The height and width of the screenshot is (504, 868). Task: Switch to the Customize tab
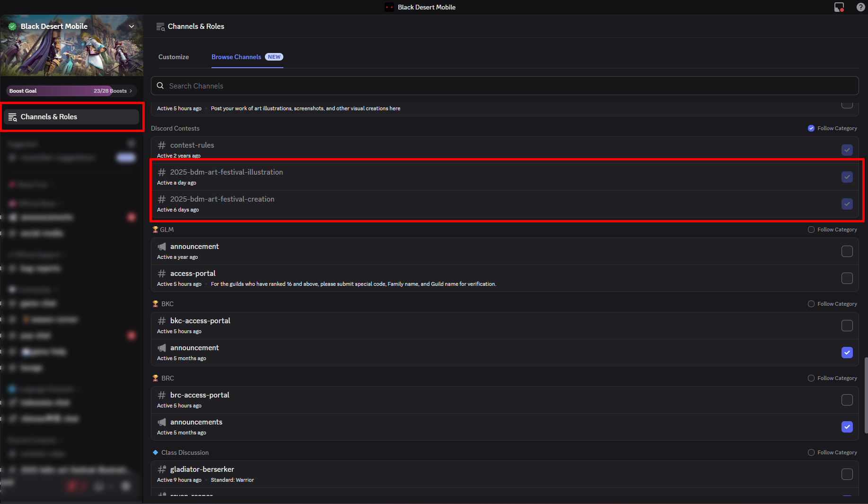pyautogui.click(x=174, y=57)
